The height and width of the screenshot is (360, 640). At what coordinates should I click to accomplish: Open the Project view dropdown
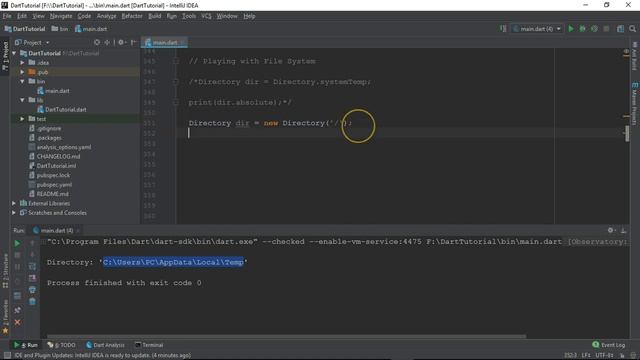tap(32, 42)
